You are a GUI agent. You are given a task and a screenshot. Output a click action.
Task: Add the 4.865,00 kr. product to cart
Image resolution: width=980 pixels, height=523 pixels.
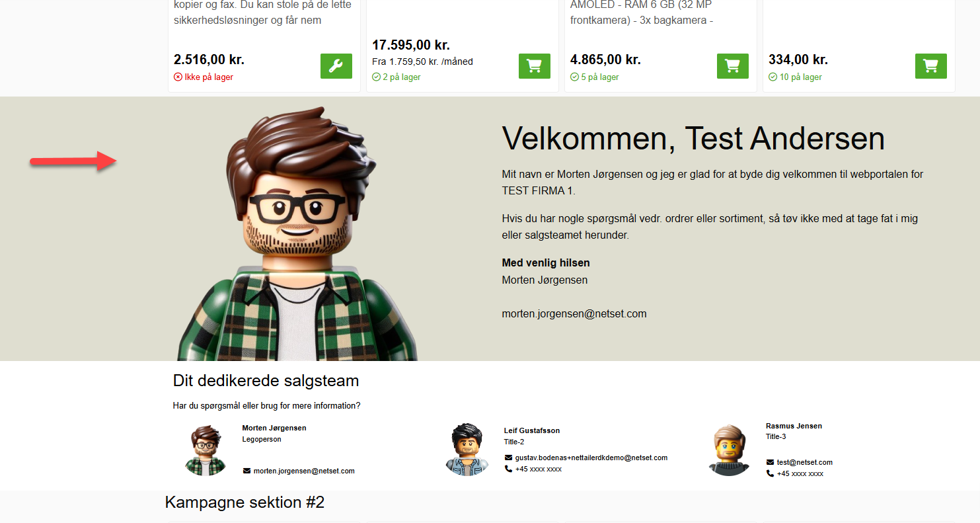[x=733, y=66]
